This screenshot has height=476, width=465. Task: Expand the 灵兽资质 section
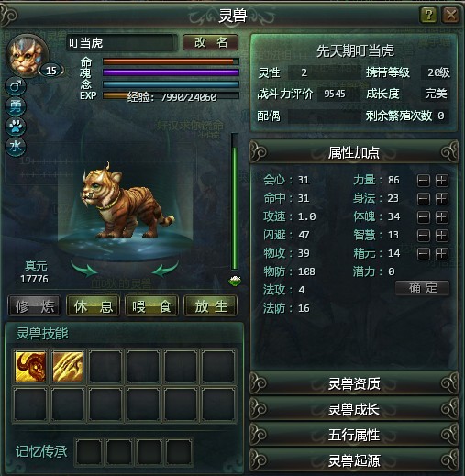pos(354,383)
